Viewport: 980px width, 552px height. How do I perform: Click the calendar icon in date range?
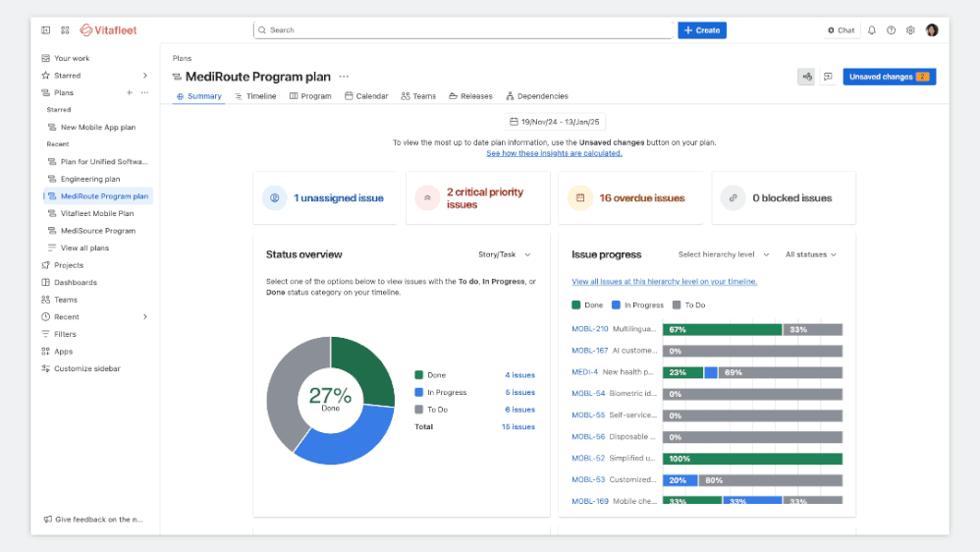(514, 122)
